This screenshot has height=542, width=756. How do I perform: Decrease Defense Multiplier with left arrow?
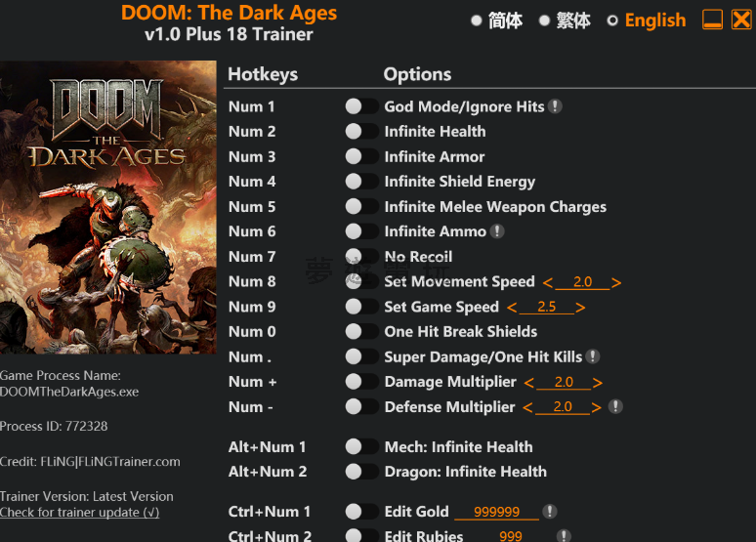pyautogui.click(x=528, y=407)
